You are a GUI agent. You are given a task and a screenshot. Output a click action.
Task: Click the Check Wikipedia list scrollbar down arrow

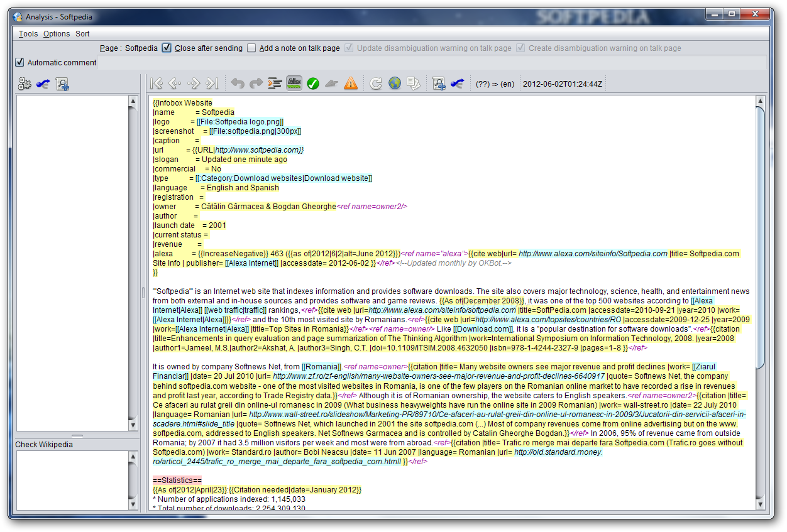coord(133,504)
